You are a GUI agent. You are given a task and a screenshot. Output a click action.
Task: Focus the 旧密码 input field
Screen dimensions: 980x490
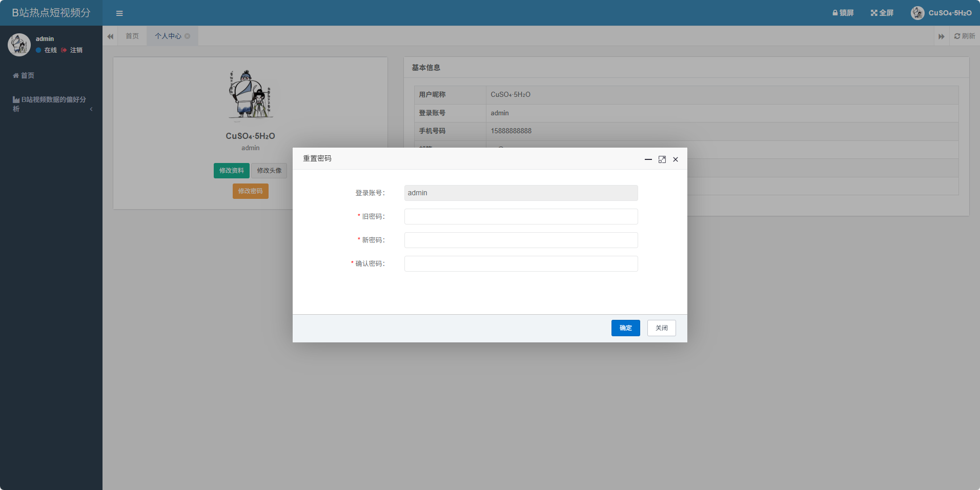pyautogui.click(x=521, y=217)
